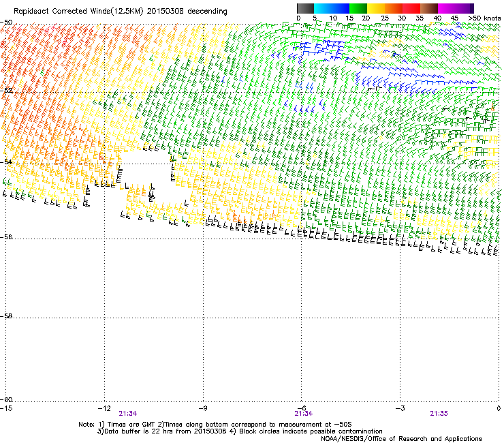Click the gray 0-5 knots legend swatch
This screenshot has width=504, height=443.
305,8
